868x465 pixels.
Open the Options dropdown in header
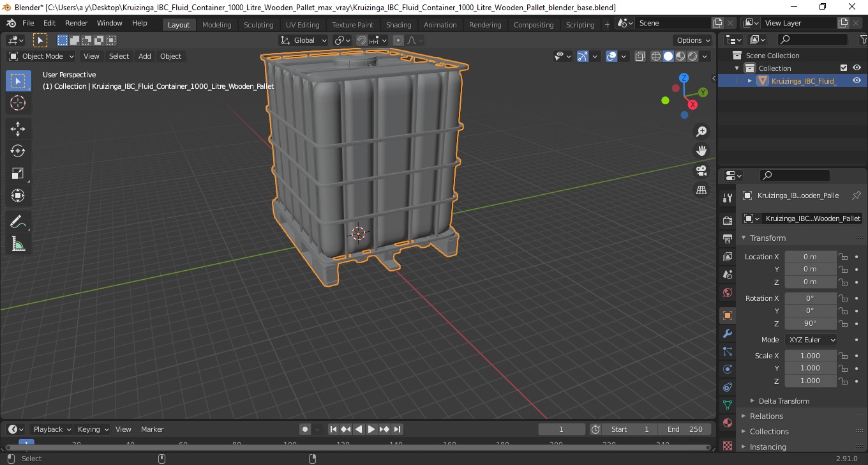(x=694, y=40)
